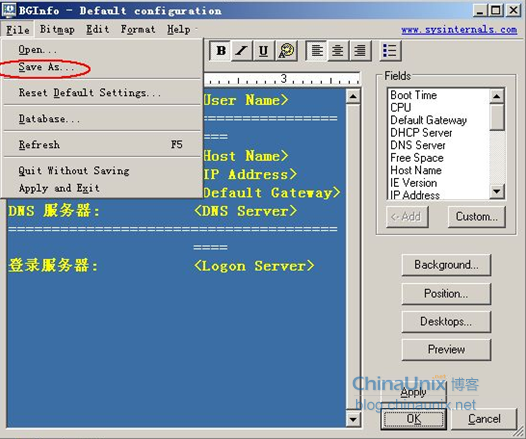The width and height of the screenshot is (526, 439).
Task: Select Database... menu entry
Action: (102, 119)
